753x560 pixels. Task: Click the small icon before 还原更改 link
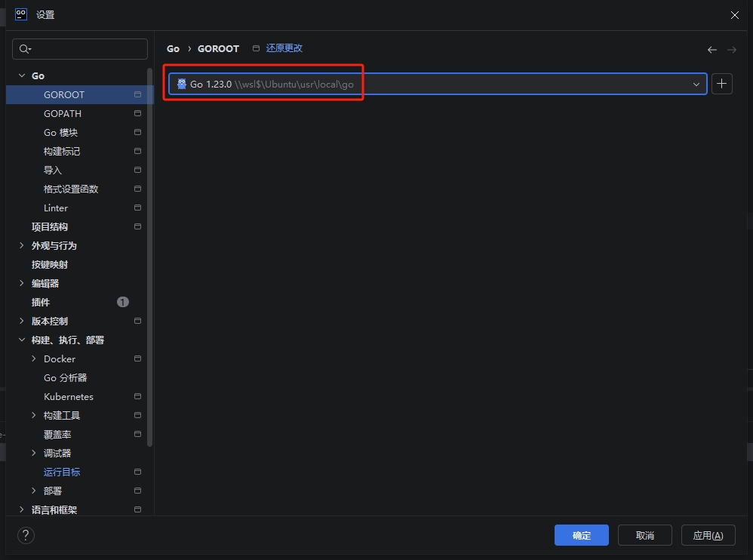click(256, 48)
